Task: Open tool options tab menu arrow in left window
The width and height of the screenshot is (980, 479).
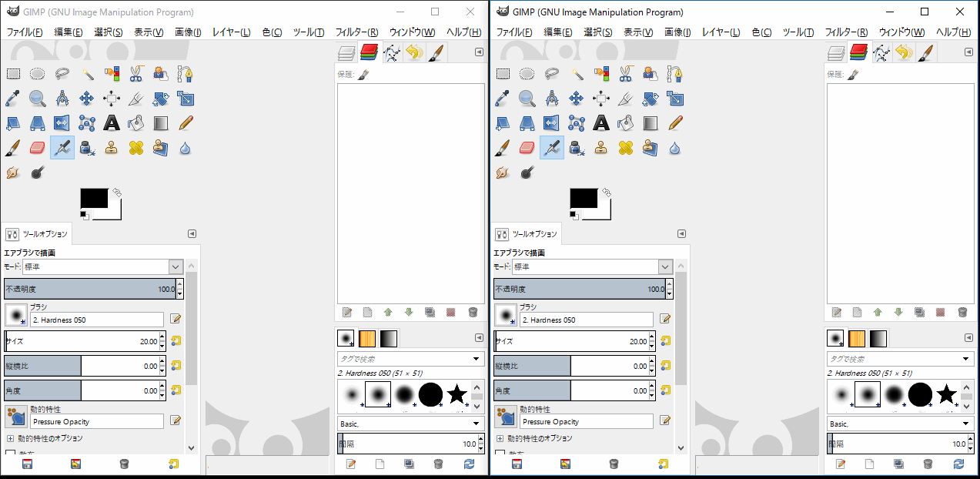Action: (192, 233)
